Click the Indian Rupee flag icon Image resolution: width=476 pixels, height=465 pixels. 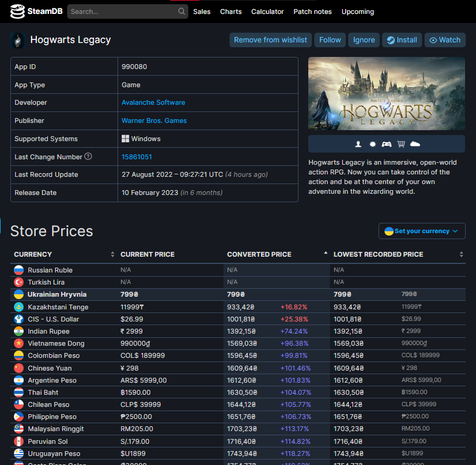(19, 331)
